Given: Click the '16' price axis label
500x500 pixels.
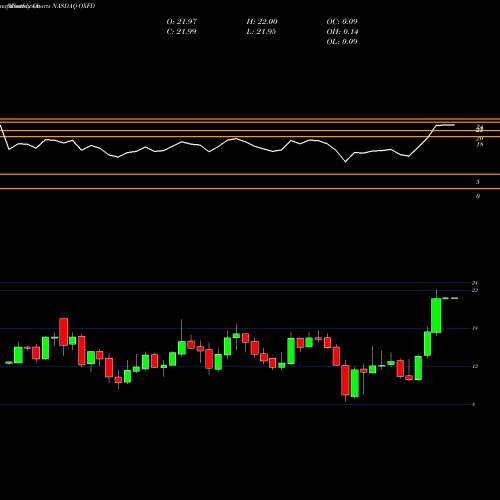Looking at the screenshot, I should coord(475,328).
